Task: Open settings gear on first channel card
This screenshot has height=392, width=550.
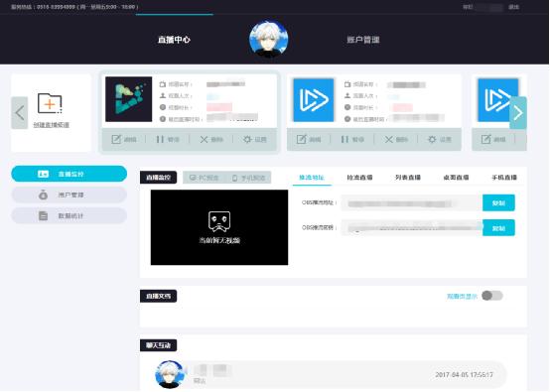Action: click(247, 139)
